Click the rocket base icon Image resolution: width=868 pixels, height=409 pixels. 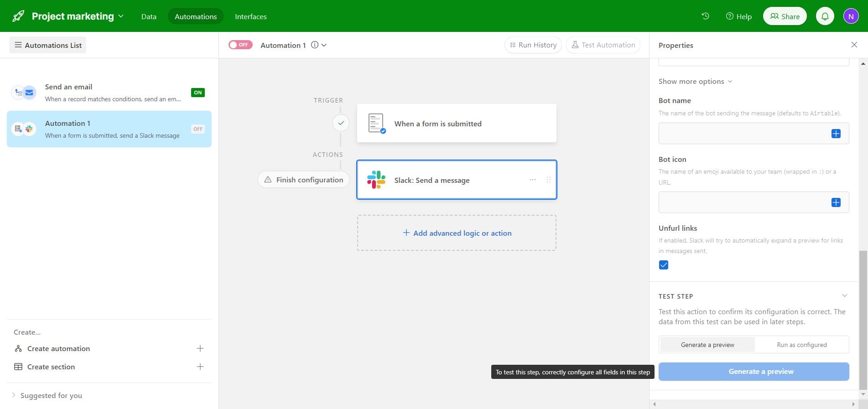pos(18,16)
